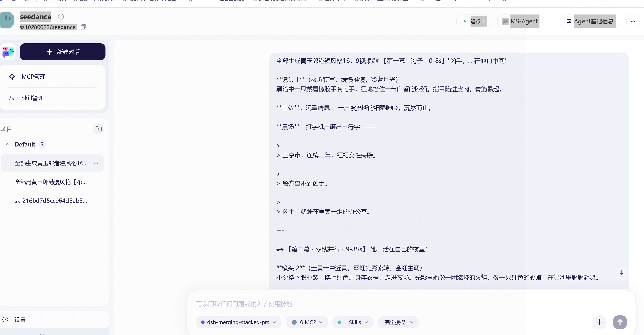
Task: Open MCP管理 menu item
Action: pyautogui.click(x=53, y=77)
